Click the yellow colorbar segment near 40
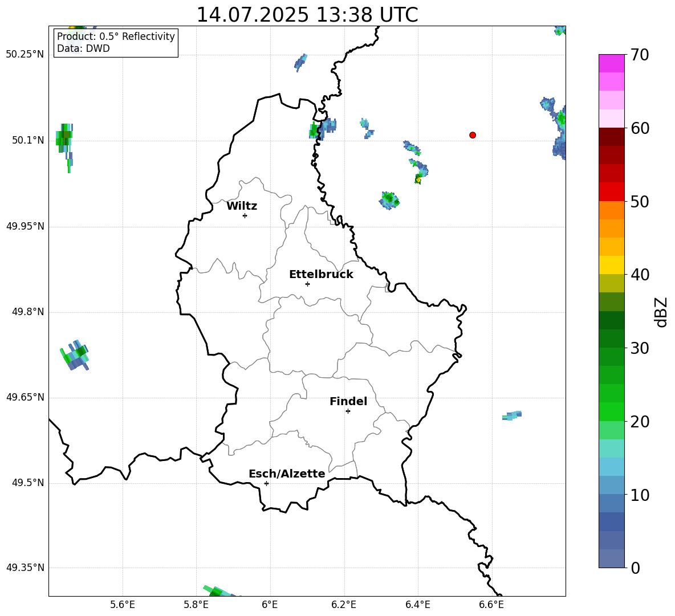This screenshot has height=616, width=675. (x=612, y=264)
